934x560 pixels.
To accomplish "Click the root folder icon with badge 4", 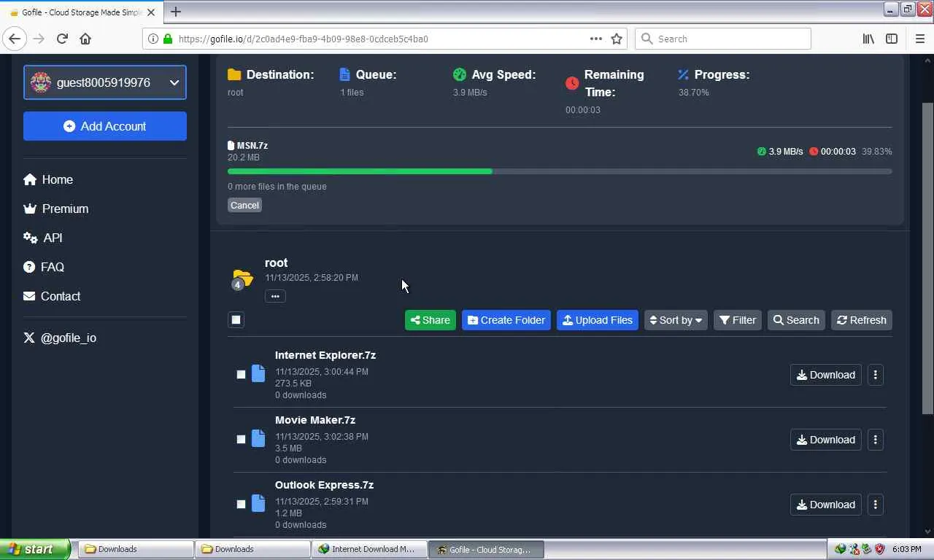I will point(242,279).
